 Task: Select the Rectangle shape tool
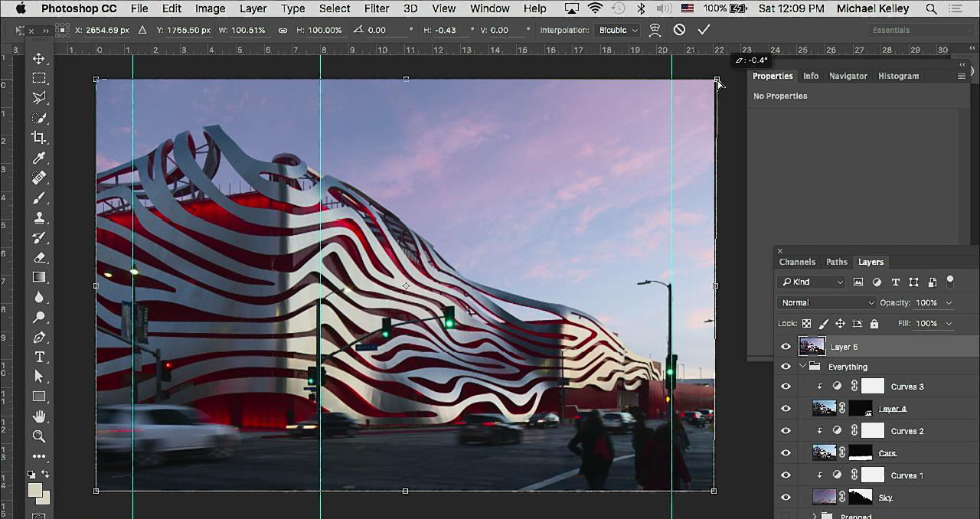(39, 397)
